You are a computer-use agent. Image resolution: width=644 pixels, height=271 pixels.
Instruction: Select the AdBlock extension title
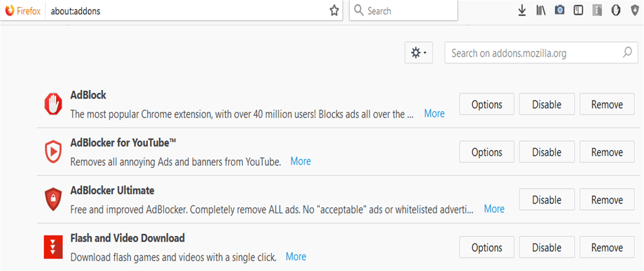point(88,95)
